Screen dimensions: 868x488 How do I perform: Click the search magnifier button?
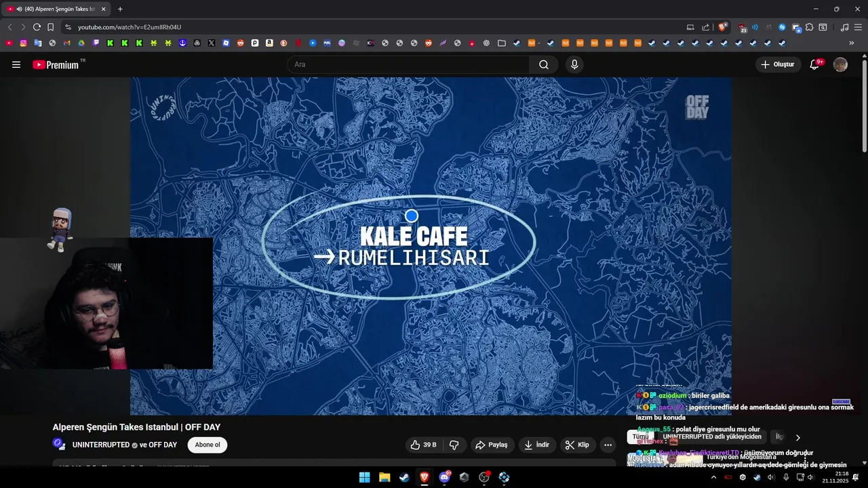(x=544, y=64)
